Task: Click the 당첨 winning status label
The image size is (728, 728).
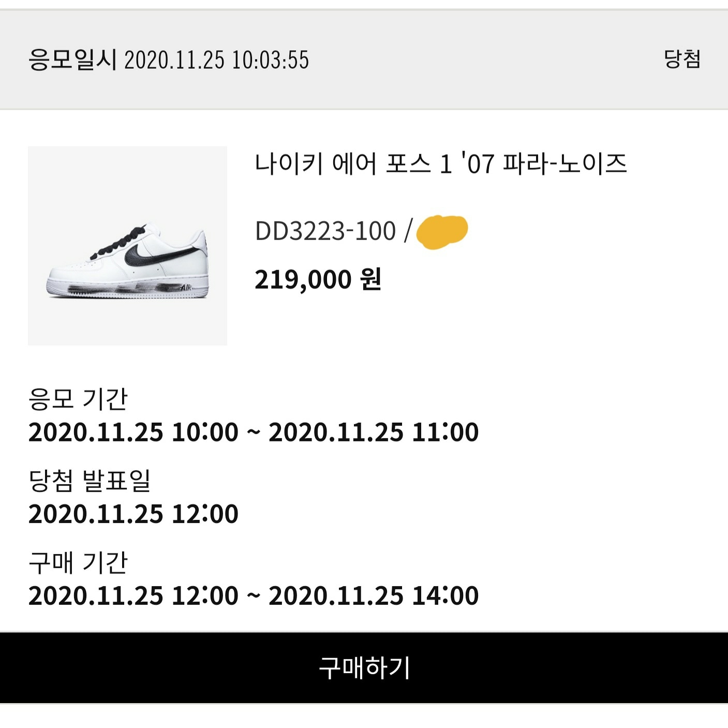Action: (682, 59)
